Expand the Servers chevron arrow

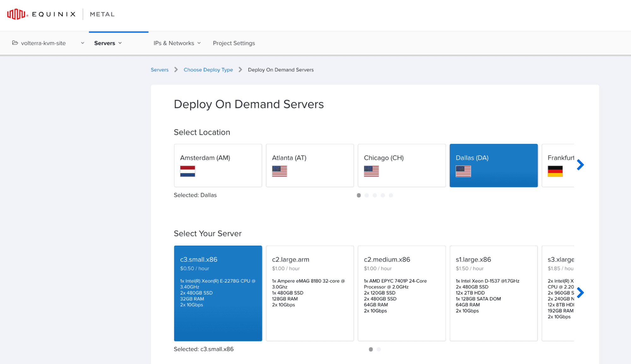point(120,43)
